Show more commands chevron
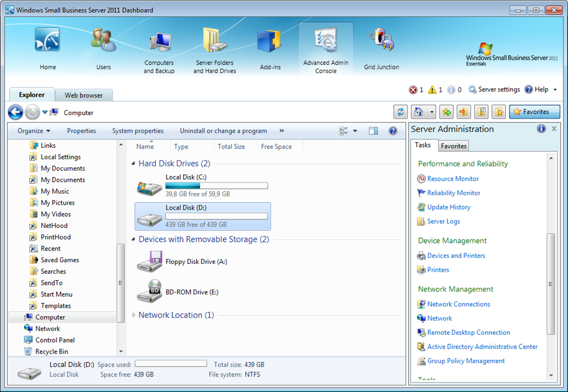 [x=282, y=131]
